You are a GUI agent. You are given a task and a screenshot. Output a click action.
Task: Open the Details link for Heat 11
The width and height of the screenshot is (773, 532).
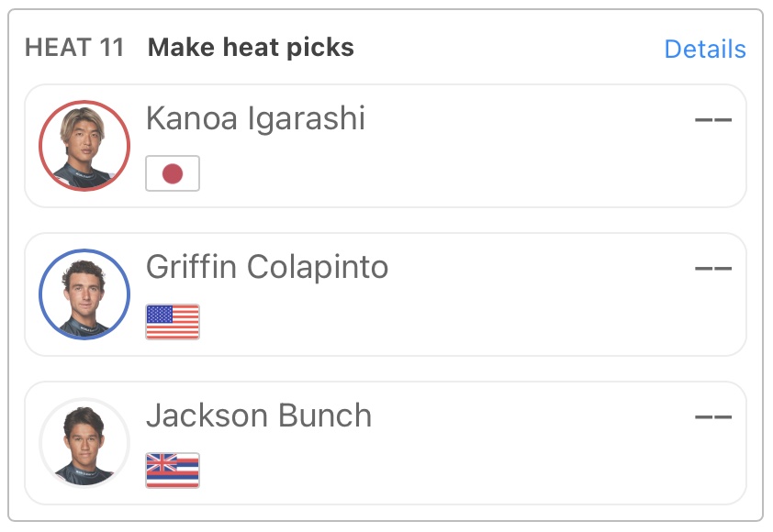(x=705, y=50)
